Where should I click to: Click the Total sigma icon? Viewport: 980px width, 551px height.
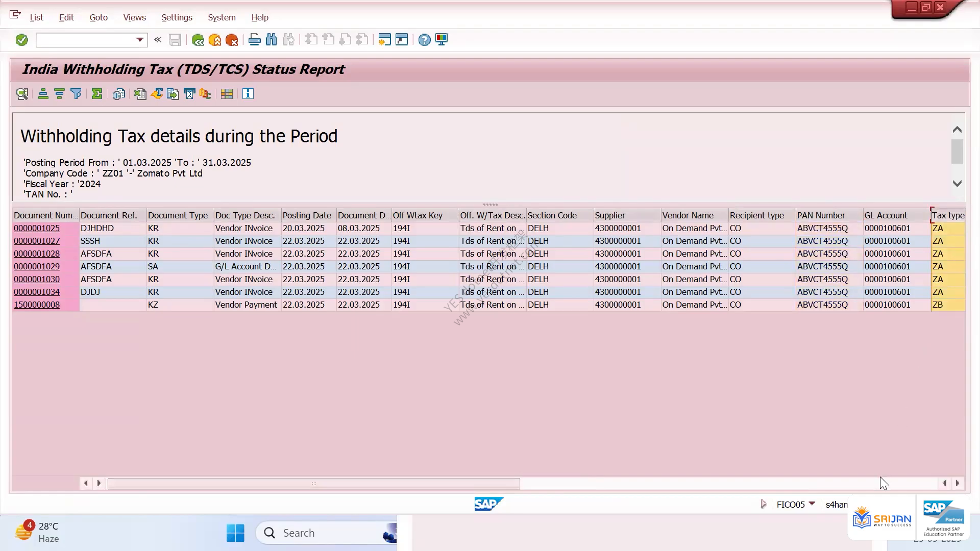point(97,94)
